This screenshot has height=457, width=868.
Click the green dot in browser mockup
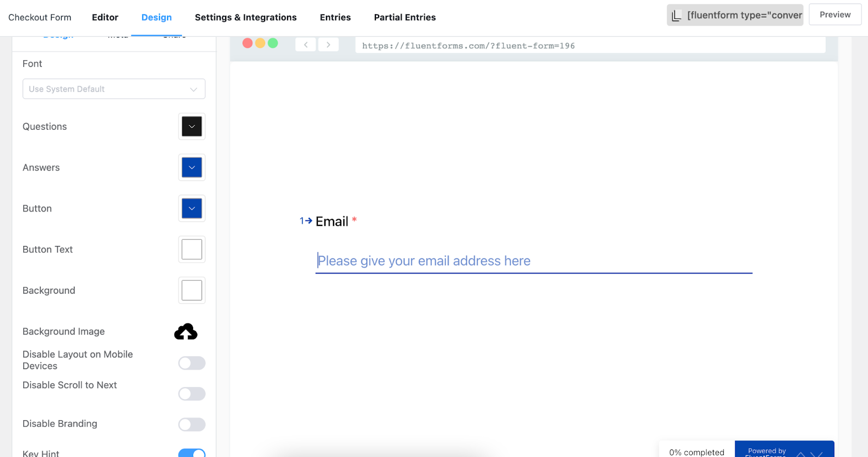tap(273, 43)
